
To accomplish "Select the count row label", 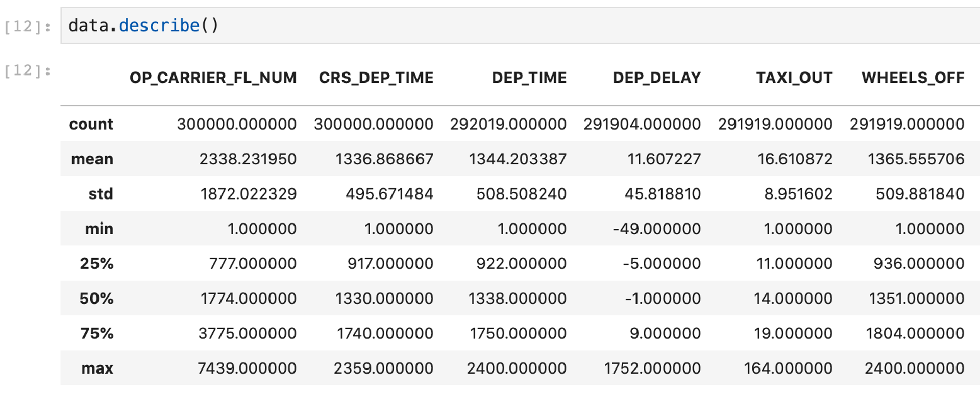I will tap(91, 124).
